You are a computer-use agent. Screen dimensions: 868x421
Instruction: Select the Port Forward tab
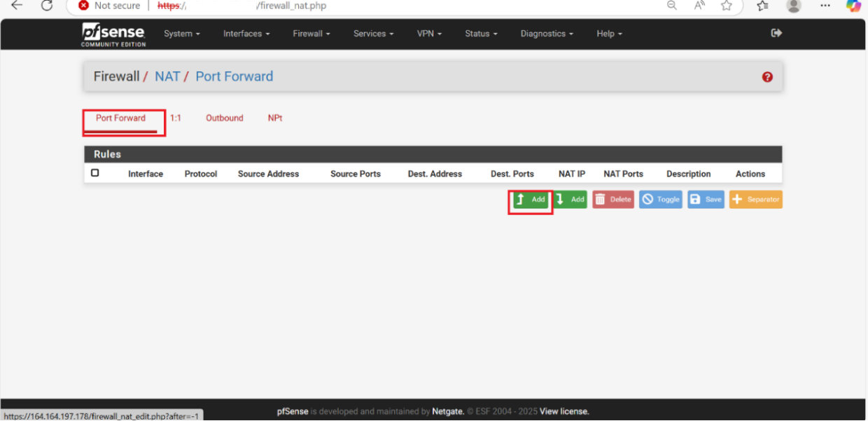(x=121, y=118)
